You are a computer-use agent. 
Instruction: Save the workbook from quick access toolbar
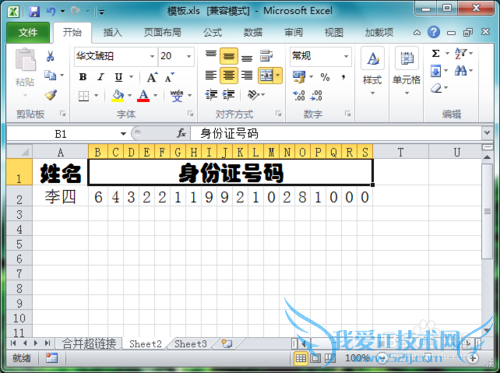pos(34,12)
